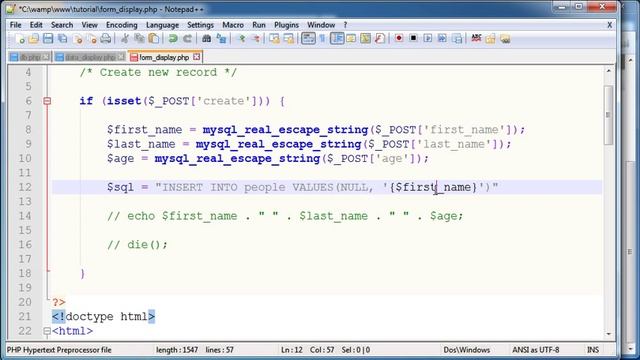
Task: Open the Language menu
Action: click(162, 25)
